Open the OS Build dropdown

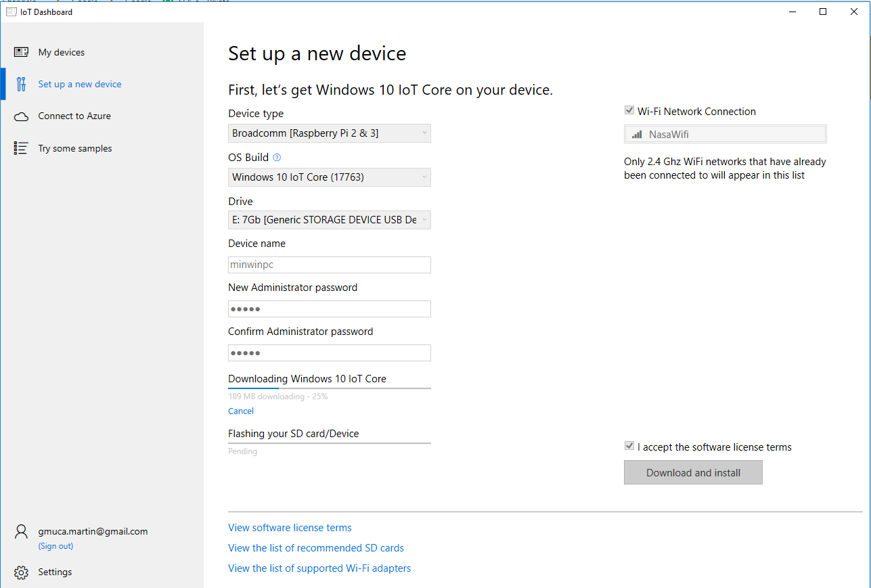tap(330, 177)
